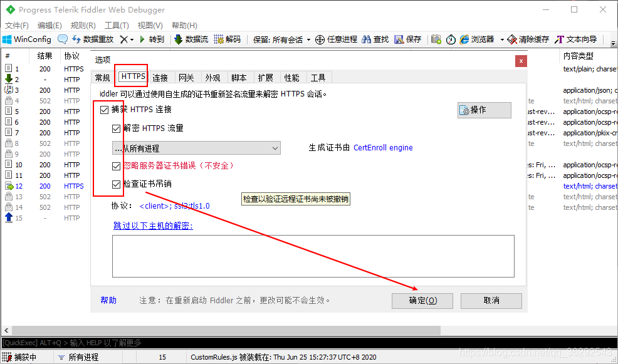Close the 选项 dialog with red X
This screenshot has height=364, width=618.
[x=521, y=61]
